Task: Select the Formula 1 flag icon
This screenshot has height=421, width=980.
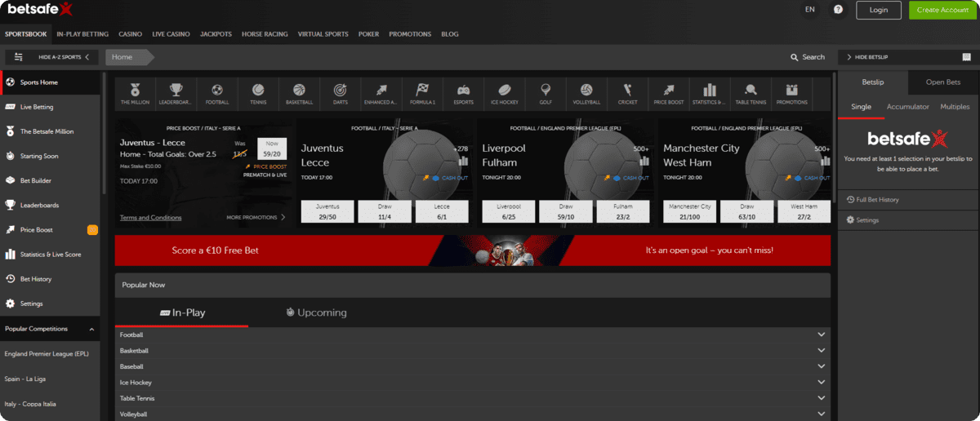Action: click(x=422, y=91)
